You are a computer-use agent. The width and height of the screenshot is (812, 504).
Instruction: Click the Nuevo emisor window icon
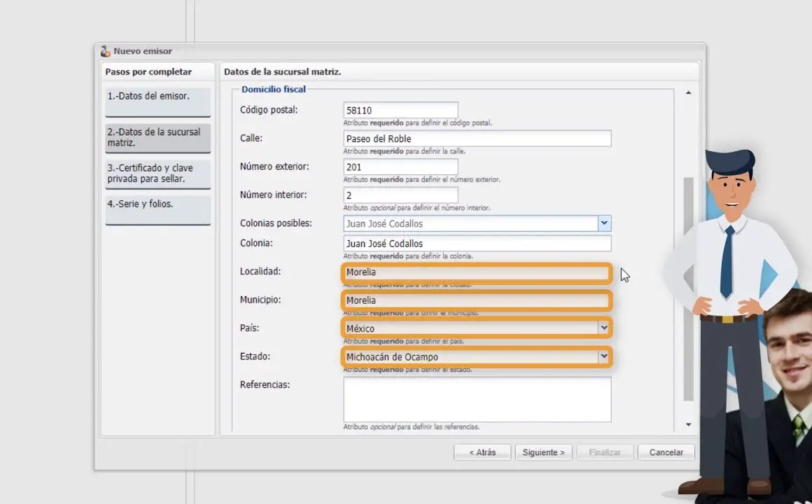click(106, 51)
